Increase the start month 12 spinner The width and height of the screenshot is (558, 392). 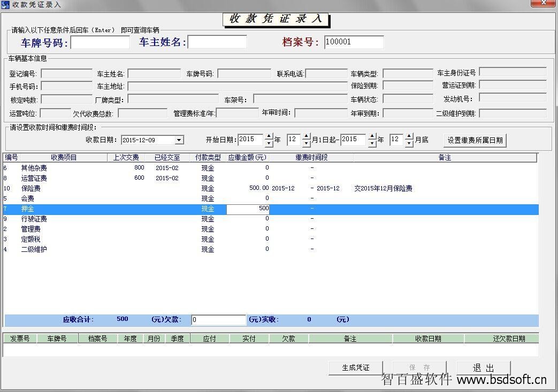[x=306, y=136]
